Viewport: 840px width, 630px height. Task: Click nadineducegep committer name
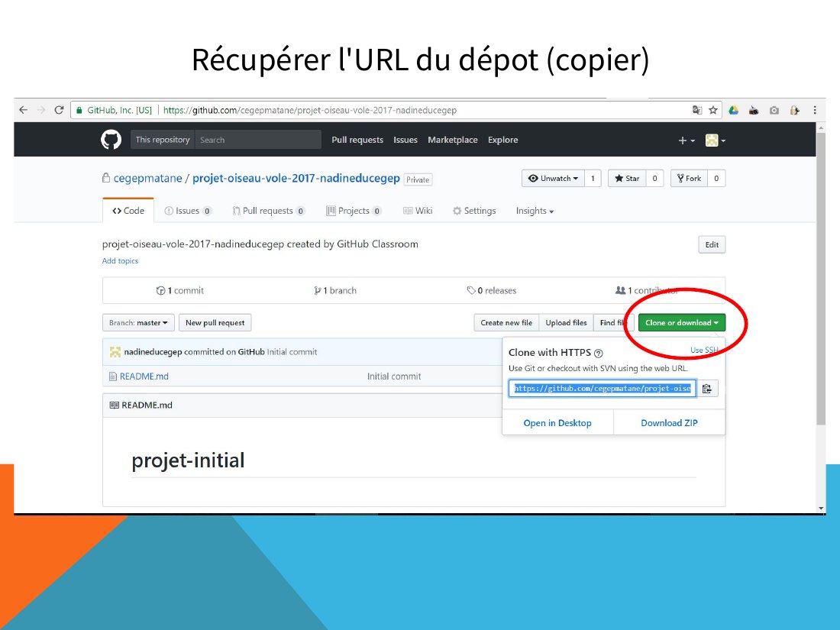[x=153, y=352]
